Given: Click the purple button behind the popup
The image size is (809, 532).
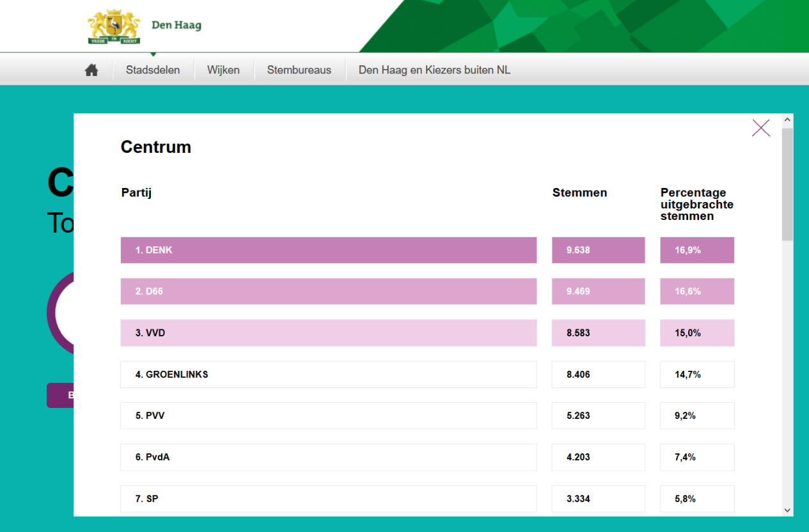Looking at the screenshot, I should [x=60, y=395].
